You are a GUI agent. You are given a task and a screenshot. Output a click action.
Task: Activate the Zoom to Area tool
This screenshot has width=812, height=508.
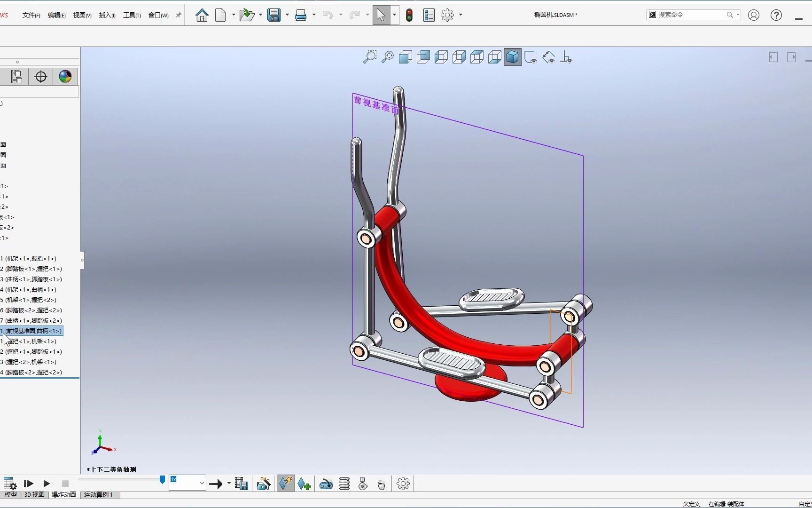click(370, 56)
